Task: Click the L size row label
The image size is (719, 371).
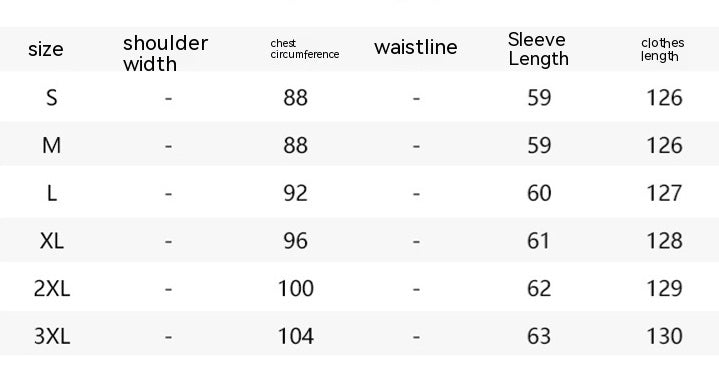Action: click(52, 193)
